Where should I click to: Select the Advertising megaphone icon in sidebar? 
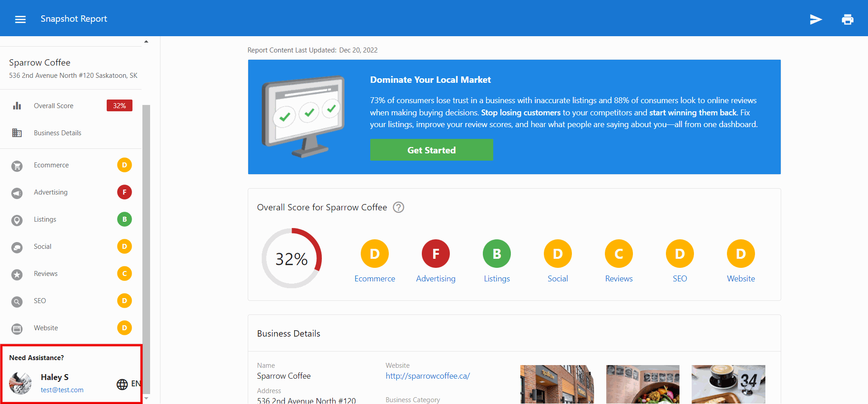[x=17, y=193]
